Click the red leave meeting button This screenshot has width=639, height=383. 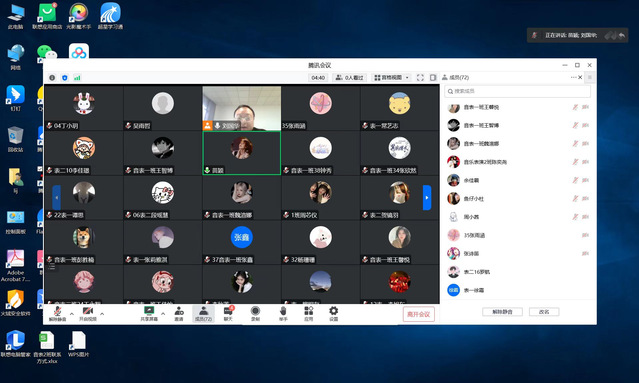[x=419, y=314]
